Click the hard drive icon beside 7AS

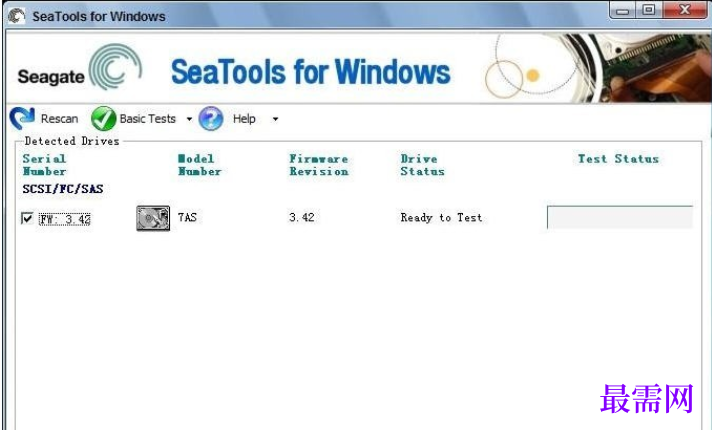click(153, 218)
